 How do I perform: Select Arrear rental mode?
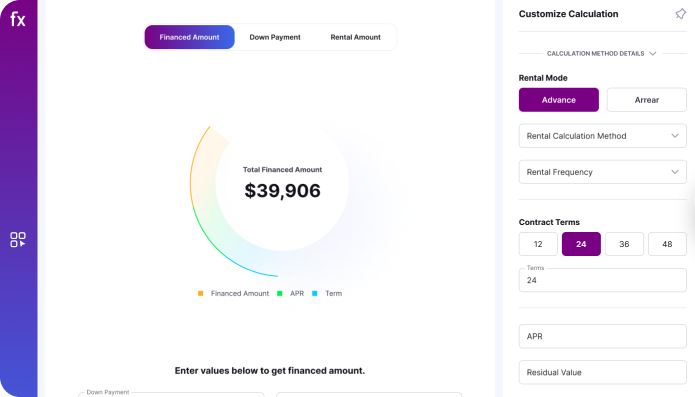click(x=647, y=100)
